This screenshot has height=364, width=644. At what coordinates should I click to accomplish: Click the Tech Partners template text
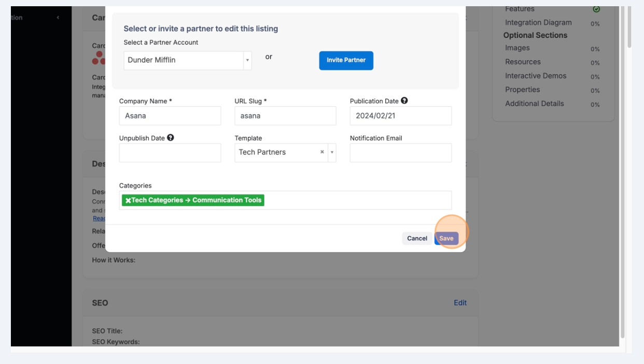point(262,152)
